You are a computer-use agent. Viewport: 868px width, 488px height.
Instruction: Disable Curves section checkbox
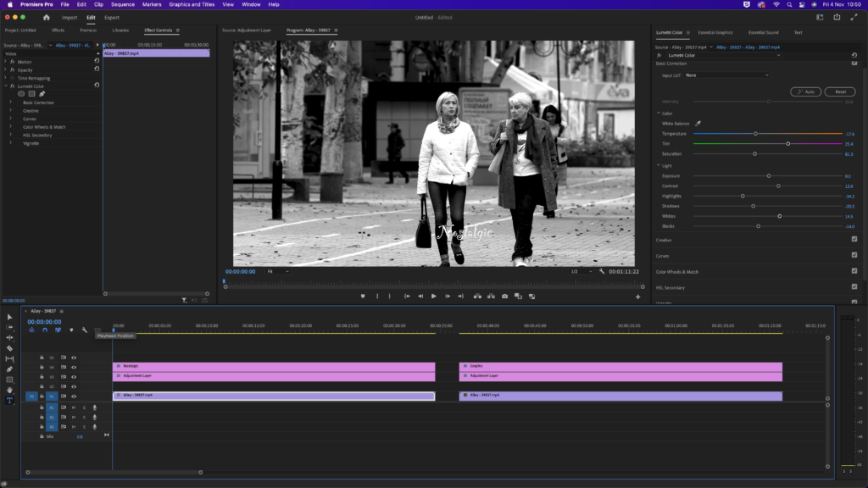tap(854, 255)
